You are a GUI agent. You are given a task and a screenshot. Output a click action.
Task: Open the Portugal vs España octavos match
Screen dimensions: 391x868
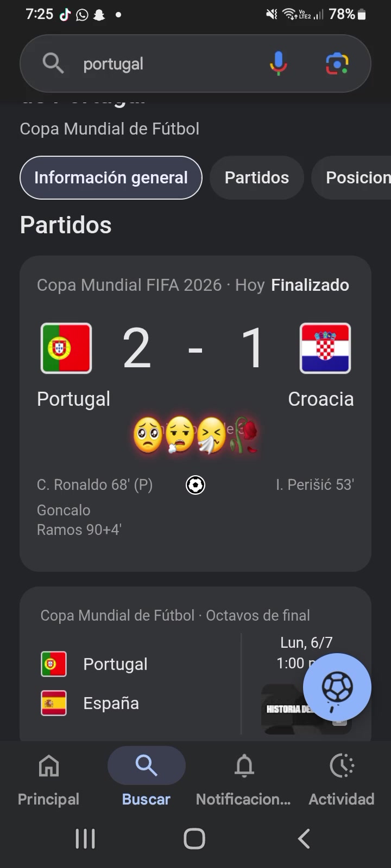(195, 664)
